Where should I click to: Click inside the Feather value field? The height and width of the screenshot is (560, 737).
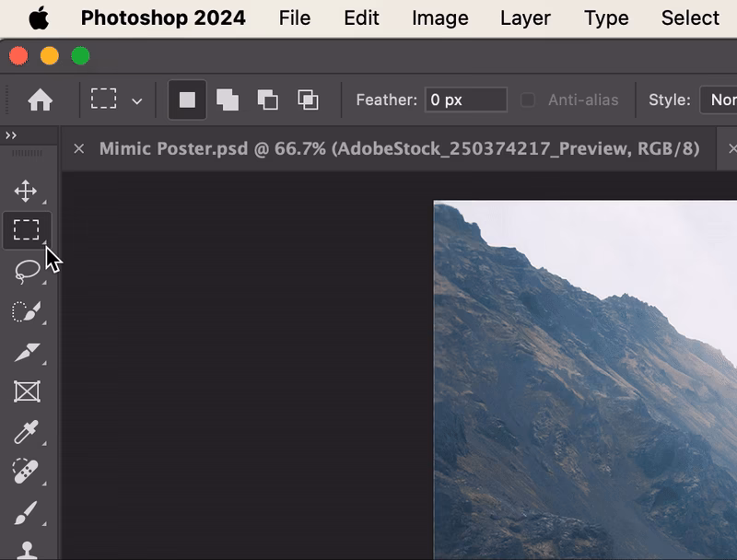pyautogui.click(x=465, y=99)
